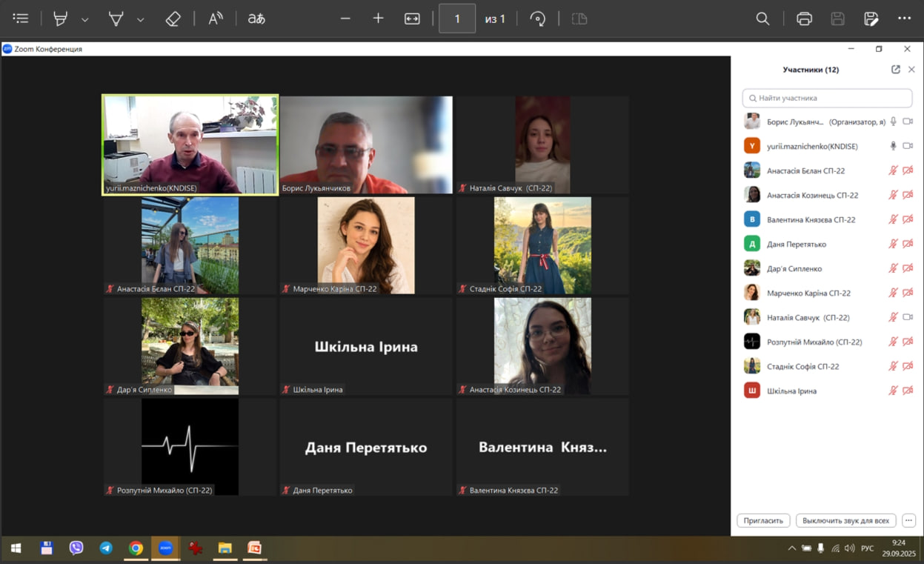Toggle yurii.maznichenko microphone in the participants list
Image resolution: width=924 pixels, height=564 pixels.
(x=893, y=146)
